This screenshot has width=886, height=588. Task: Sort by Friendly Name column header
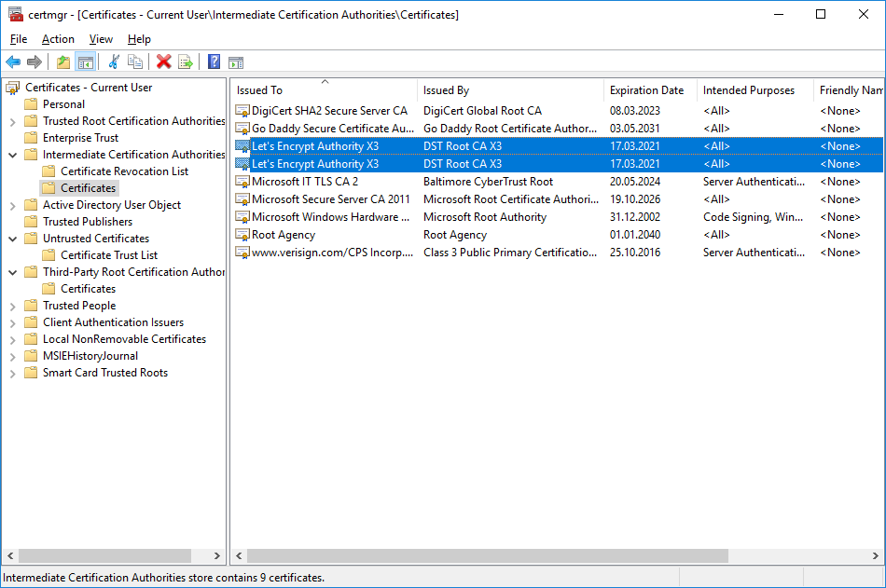coord(850,90)
